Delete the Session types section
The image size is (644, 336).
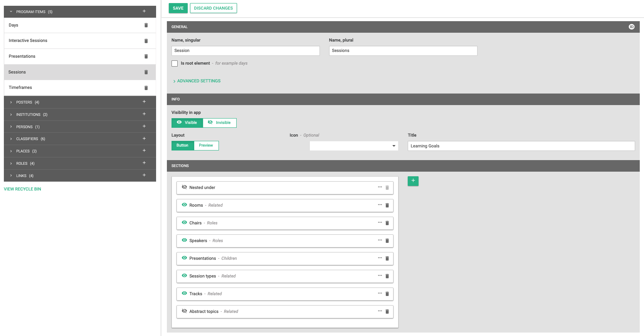point(387,276)
